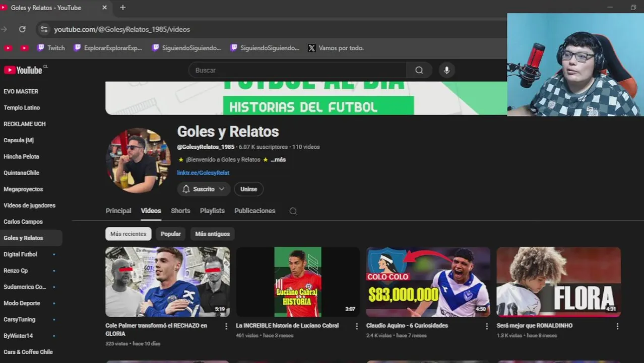644x363 pixels.
Task: Select the Videos tab
Action: (x=151, y=211)
